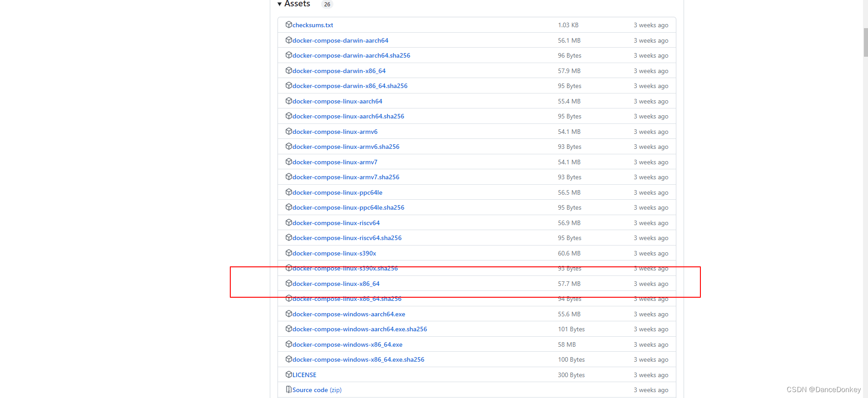Click the page vertical scrollbar thumb

click(x=866, y=42)
